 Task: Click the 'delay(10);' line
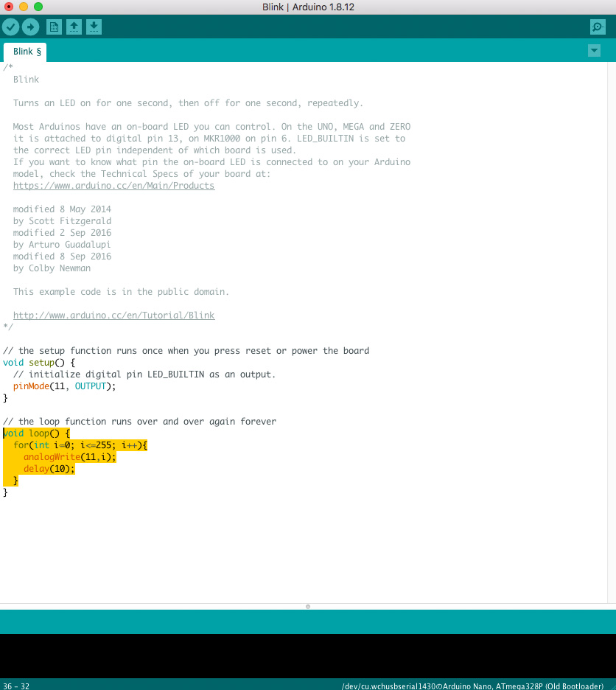[x=49, y=469]
